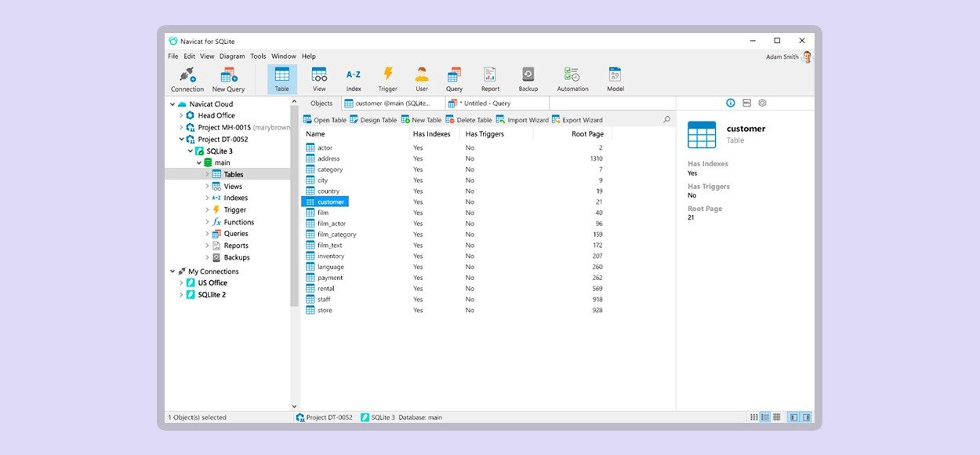The height and width of the screenshot is (455, 980).
Task: Select the Trigger lightning toolbar icon
Action: tap(388, 79)
